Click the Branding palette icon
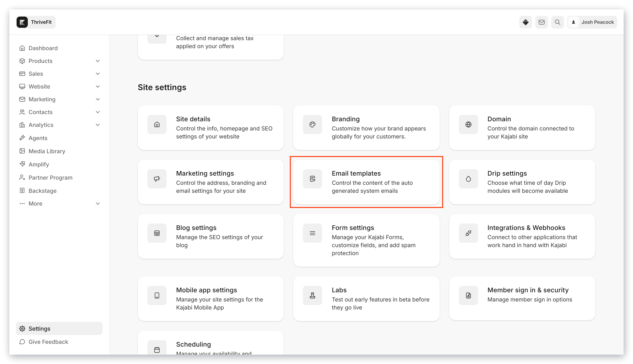This screenshot has width=633, height=364. pos(312,124)
